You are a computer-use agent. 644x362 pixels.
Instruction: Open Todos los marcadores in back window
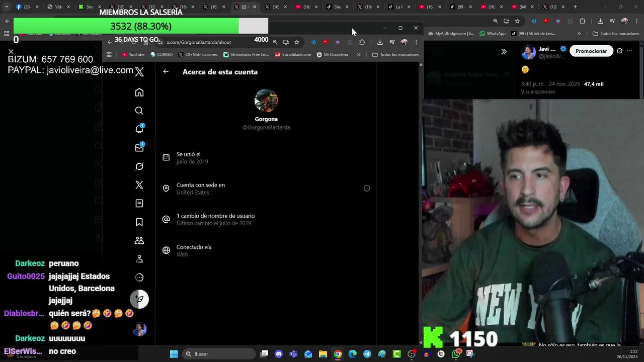point(616,34)
